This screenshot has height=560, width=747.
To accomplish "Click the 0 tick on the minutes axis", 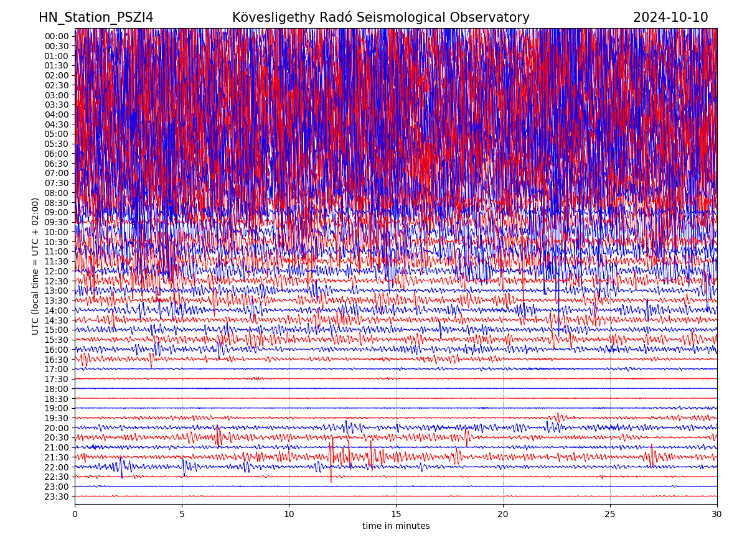I will pos(75,514).
